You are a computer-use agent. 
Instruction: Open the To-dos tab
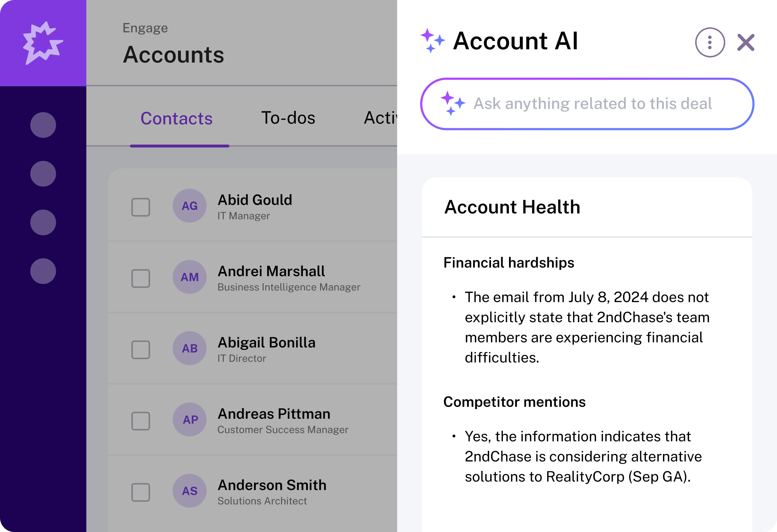(288, 118)
